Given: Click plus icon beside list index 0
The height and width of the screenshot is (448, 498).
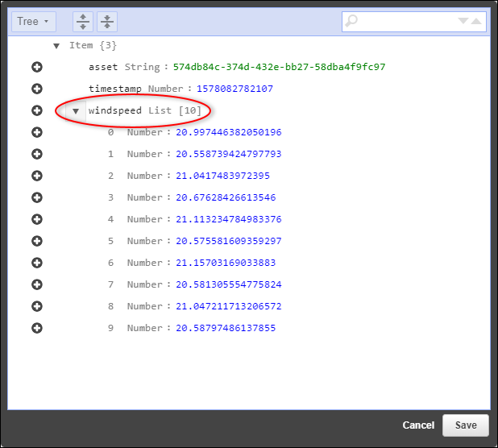Looking at the screenshot, I should 37,133.
